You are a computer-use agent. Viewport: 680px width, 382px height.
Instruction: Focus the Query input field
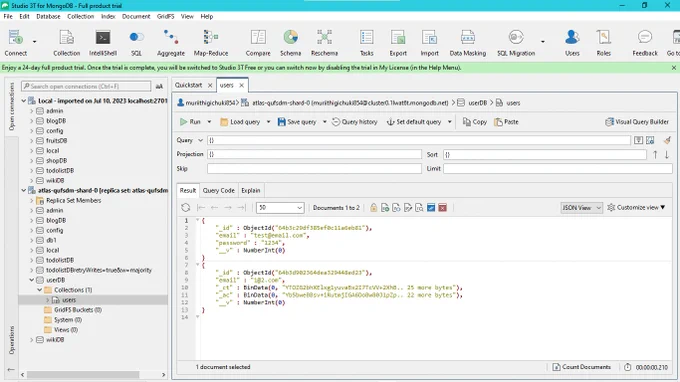[x=418, y=140]
